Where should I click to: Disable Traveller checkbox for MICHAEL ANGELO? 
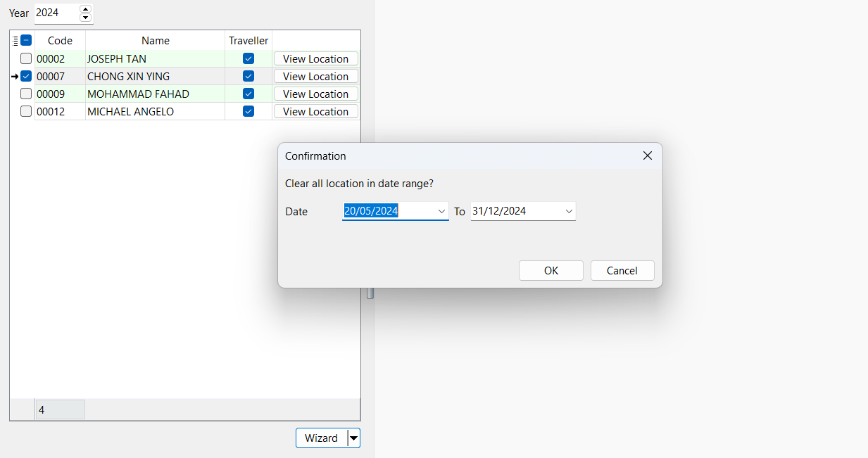tap(249, 111)
